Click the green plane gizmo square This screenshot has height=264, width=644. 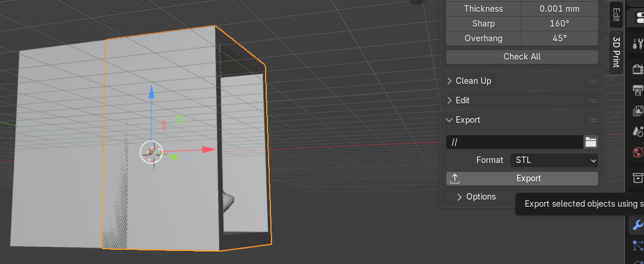179,119
